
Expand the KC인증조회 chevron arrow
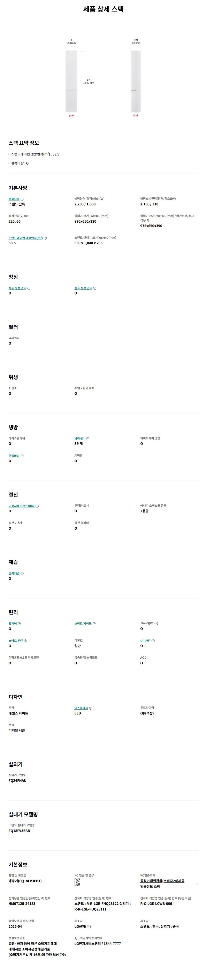pyautogui.click(x=197, y=884)
